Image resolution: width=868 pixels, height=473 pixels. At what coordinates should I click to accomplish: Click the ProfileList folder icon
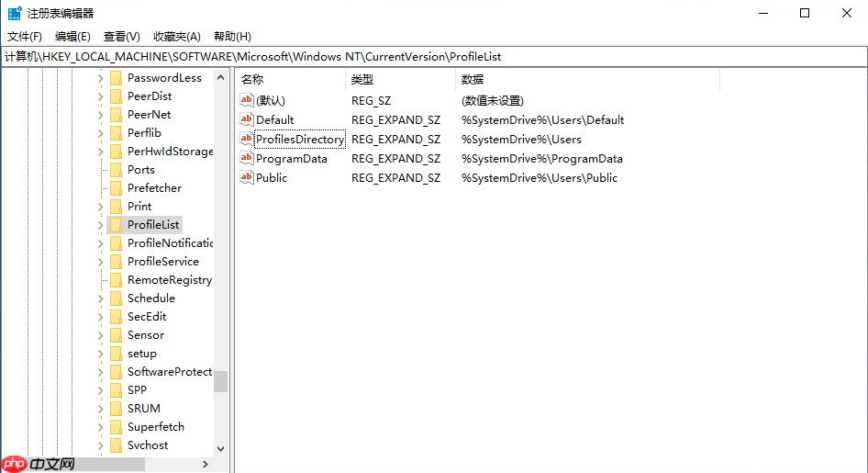(116, 225)
